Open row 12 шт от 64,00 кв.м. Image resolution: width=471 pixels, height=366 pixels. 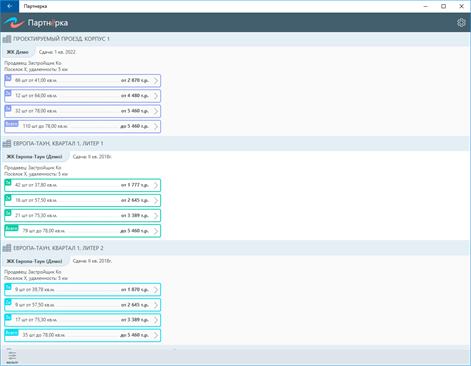click(83, 96)
